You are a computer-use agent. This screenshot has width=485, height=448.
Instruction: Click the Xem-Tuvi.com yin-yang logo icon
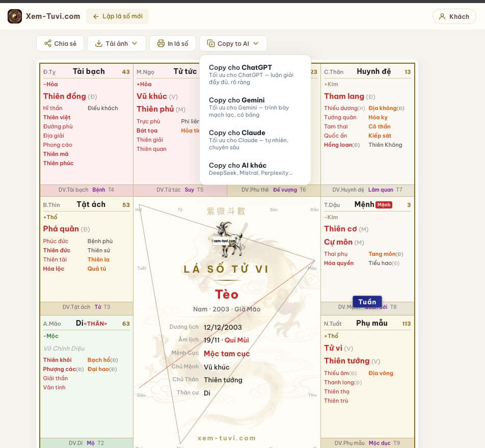click(15, 16)
